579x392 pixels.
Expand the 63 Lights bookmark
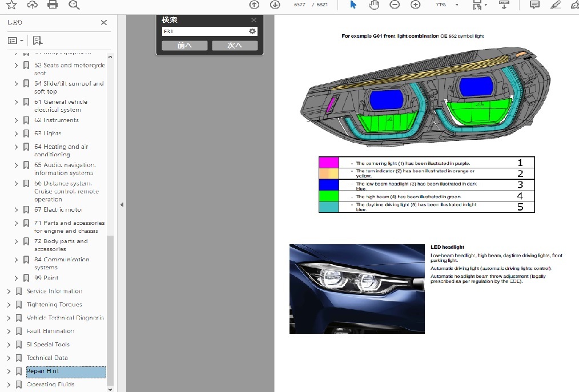tap(16, 134)
